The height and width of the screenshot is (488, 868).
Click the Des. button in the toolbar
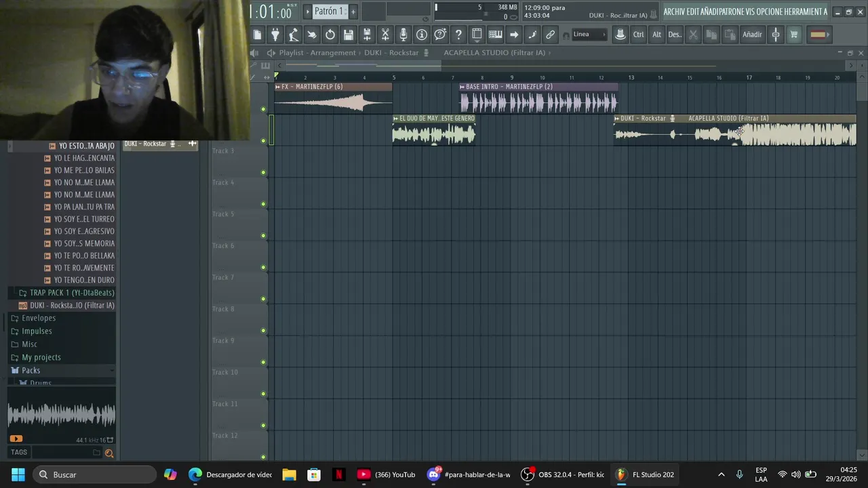(675, 35)
